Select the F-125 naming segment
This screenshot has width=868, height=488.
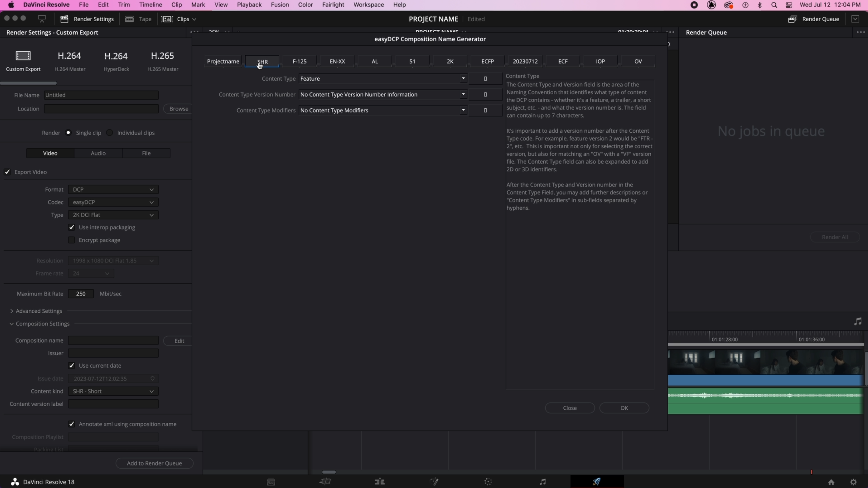(300, 61)
